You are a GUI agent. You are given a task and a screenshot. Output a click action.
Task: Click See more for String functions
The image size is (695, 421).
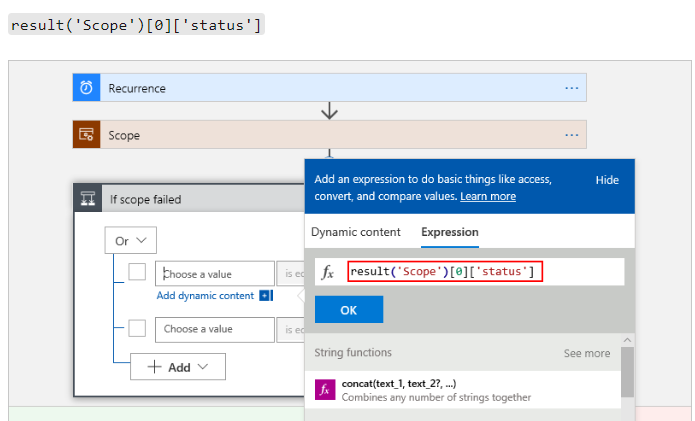coord(587,353)
